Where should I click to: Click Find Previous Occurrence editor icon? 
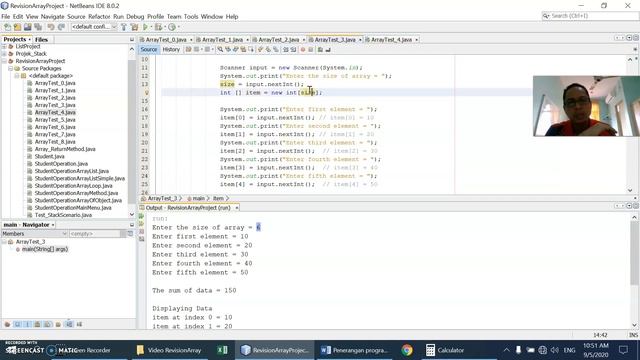pyautogui.click(x=228, y=49)
